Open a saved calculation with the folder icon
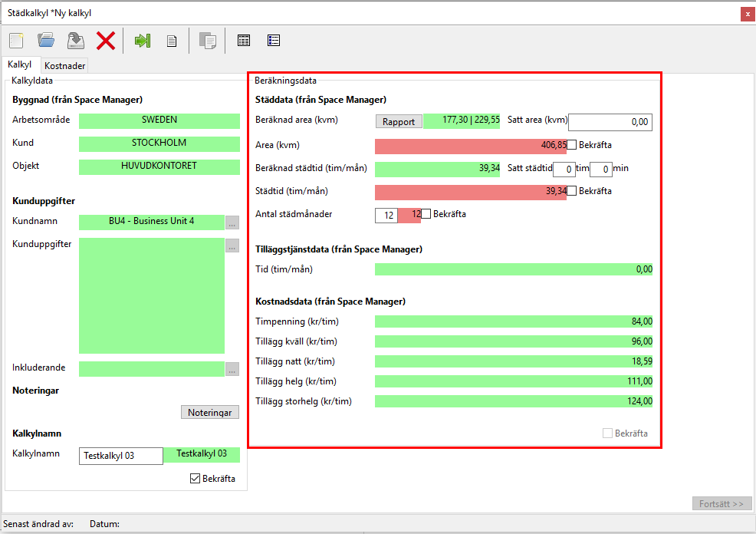This screenshot has height=534, width=756. [46, 41]
